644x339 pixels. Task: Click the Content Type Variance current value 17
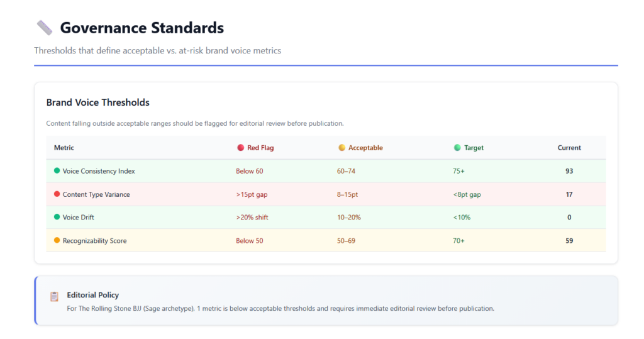click(569, 194)
